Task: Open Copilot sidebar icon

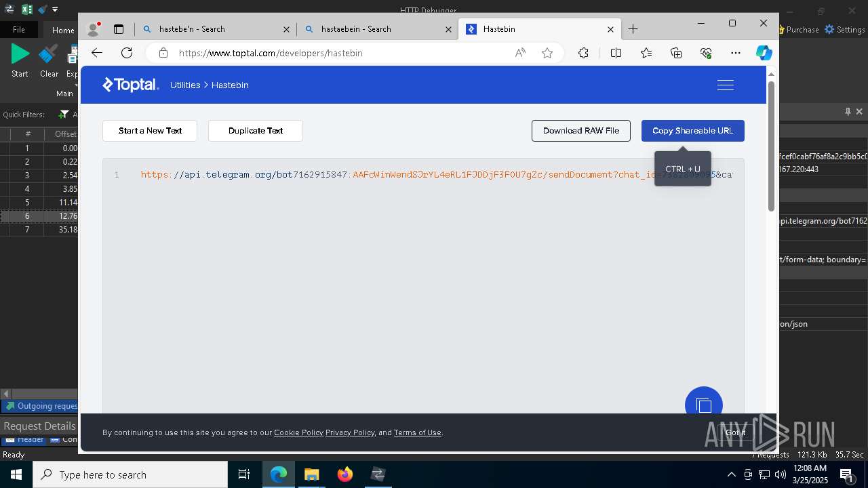Action: coord(764,53)
